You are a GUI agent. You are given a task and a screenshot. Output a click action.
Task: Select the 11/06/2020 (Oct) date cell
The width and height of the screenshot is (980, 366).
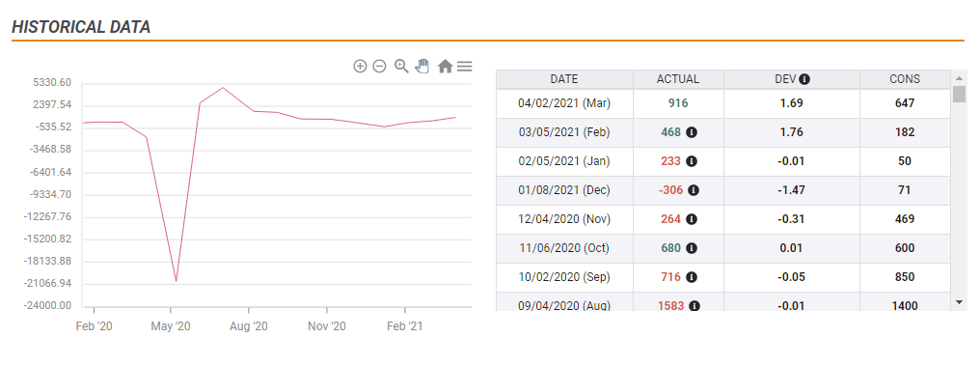click(x=564, y=248)
